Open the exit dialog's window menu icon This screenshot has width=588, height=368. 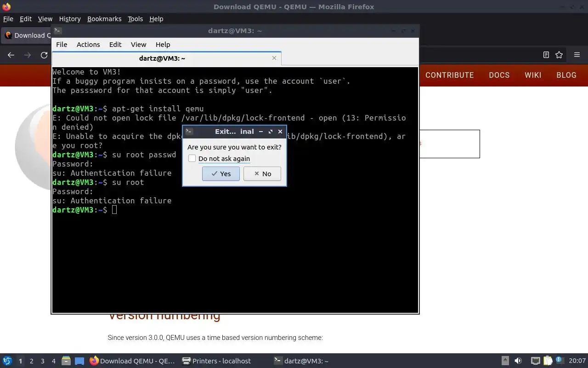point(188,132)
